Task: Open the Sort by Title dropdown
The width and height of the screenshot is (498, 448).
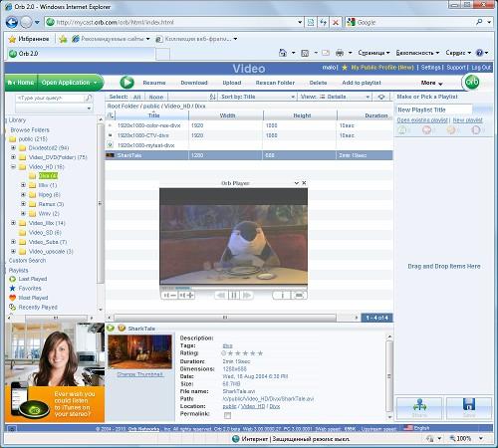Action: [258, 97]
